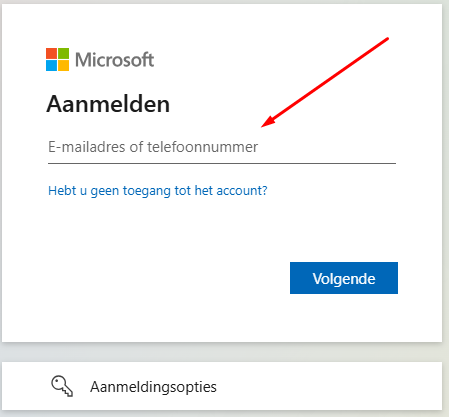Click the yellow square in Microsoft logo
Screen dimensions: 449x417
pyautogui.click(x=64, y=65)
